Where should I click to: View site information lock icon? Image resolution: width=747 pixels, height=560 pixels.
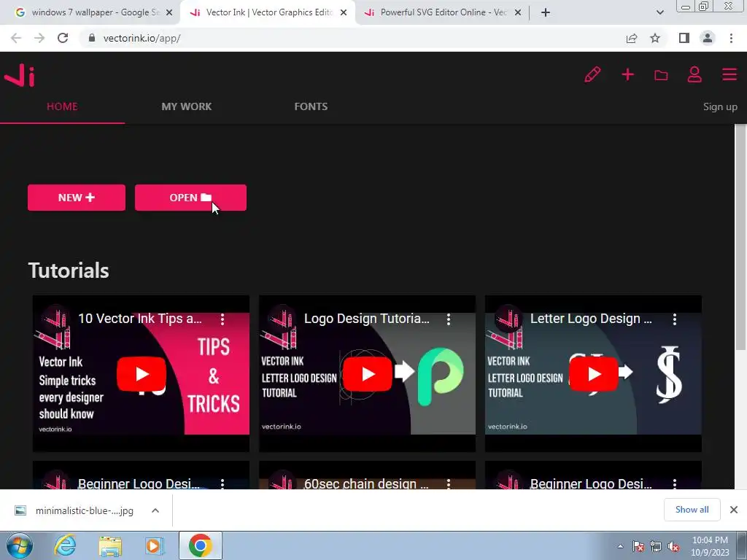91,38
